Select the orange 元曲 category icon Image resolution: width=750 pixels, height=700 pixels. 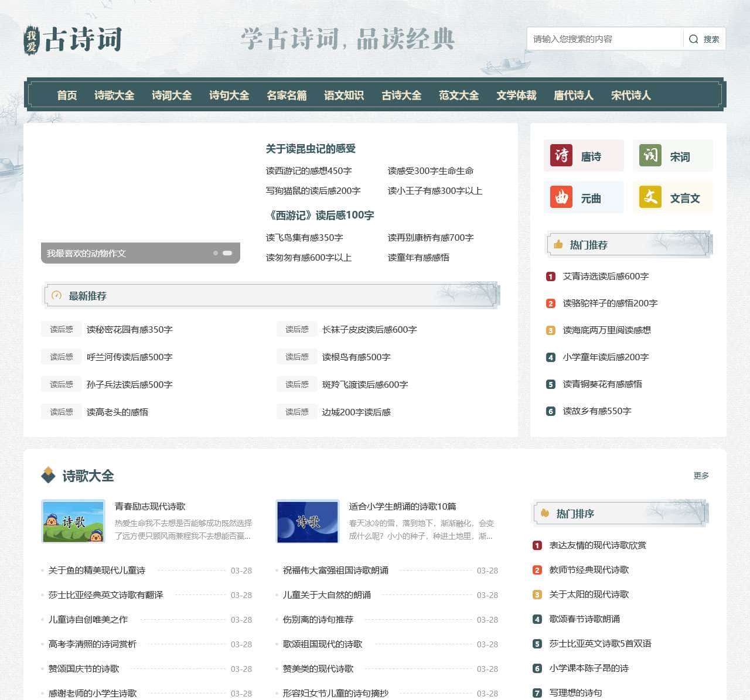tap(561, 197)
